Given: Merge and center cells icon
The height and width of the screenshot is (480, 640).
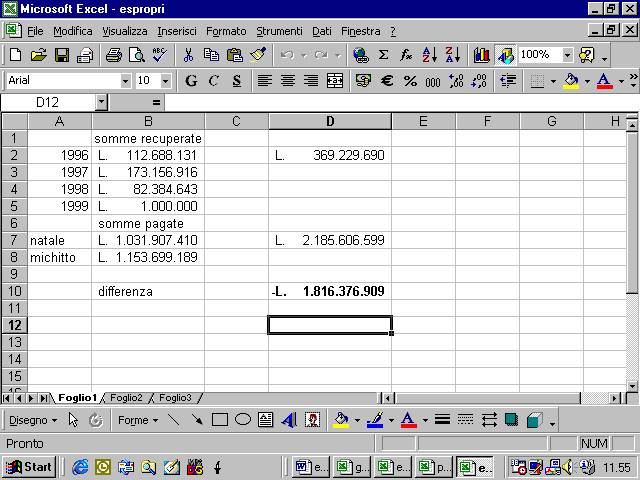Looking at the screenshot, I should point(335,81).
